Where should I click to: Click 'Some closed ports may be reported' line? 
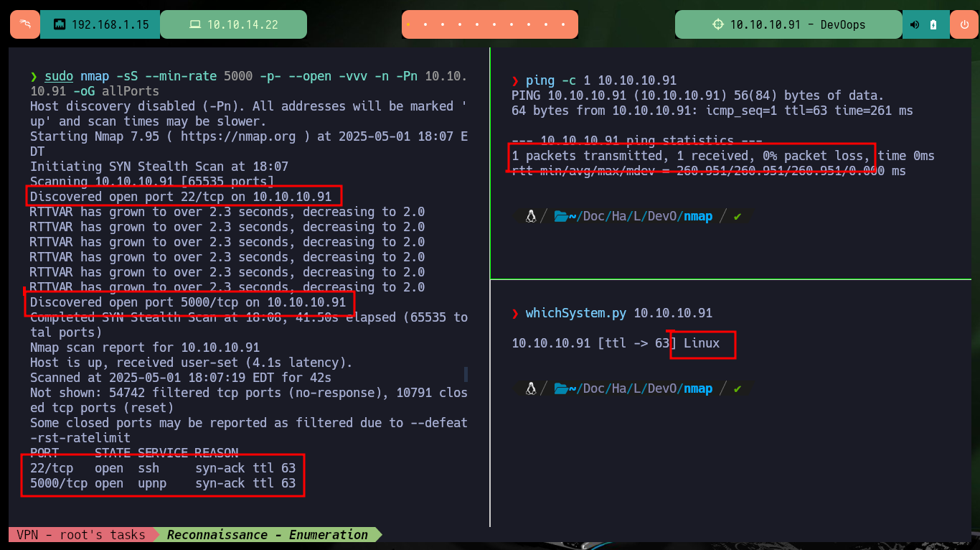click(x=249, y=430)
